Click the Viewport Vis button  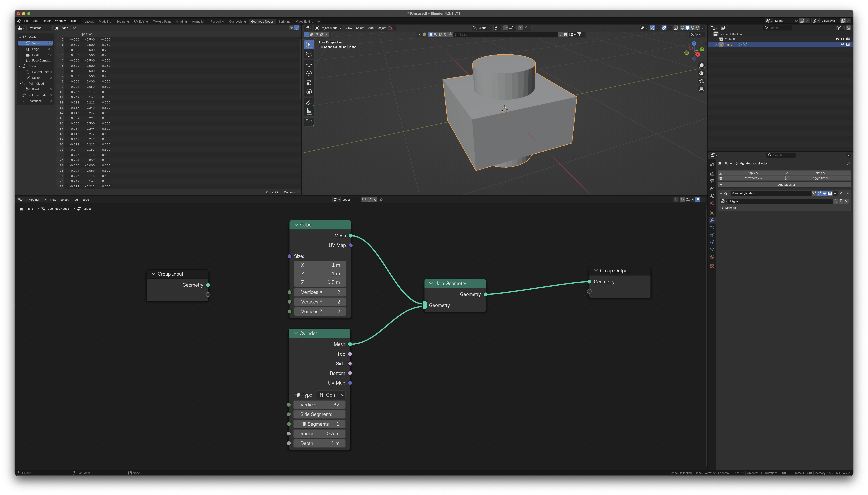pos(751,178)
